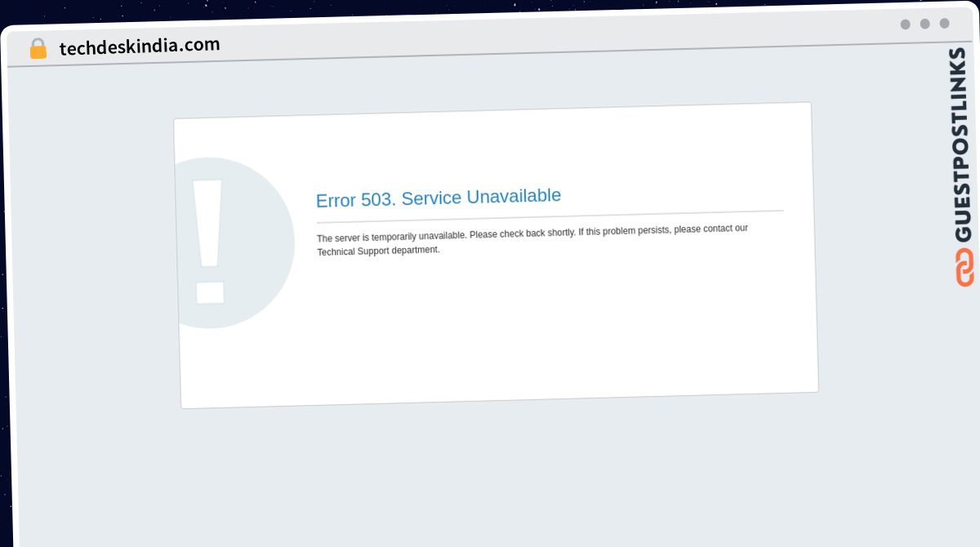
Task: Click the "Error 503. Service Unavailable" heading
Action: [x=439, y=198]
